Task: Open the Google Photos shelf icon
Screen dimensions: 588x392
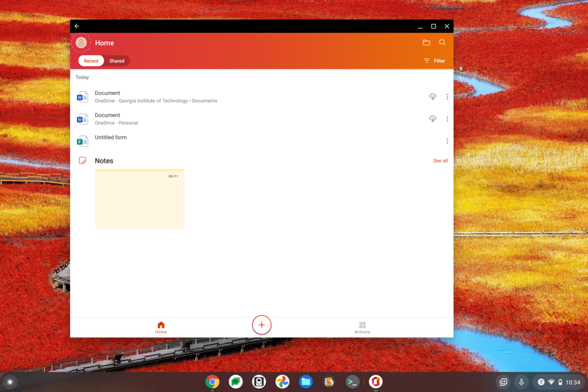Action: 283,382
